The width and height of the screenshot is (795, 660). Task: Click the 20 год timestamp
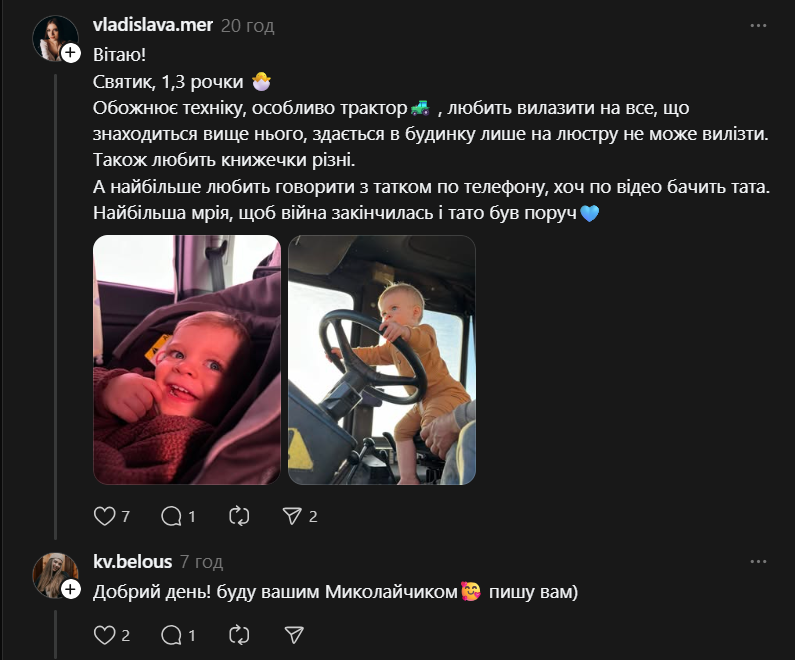click(x=247, y=25)
